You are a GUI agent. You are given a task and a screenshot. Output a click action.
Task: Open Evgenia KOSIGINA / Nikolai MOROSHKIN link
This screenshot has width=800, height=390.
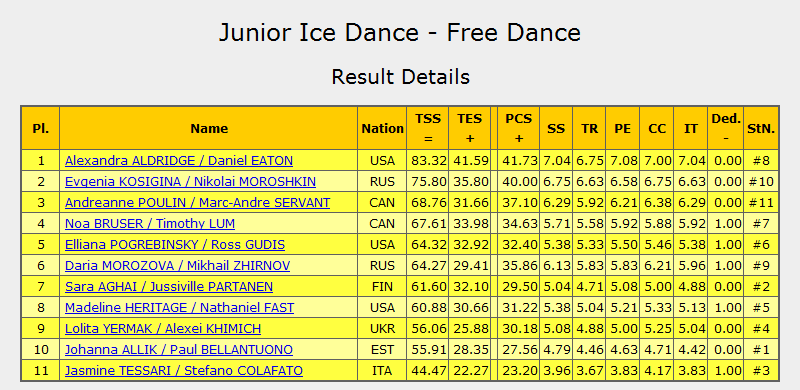pyautogui.click(x=190, y=182)
